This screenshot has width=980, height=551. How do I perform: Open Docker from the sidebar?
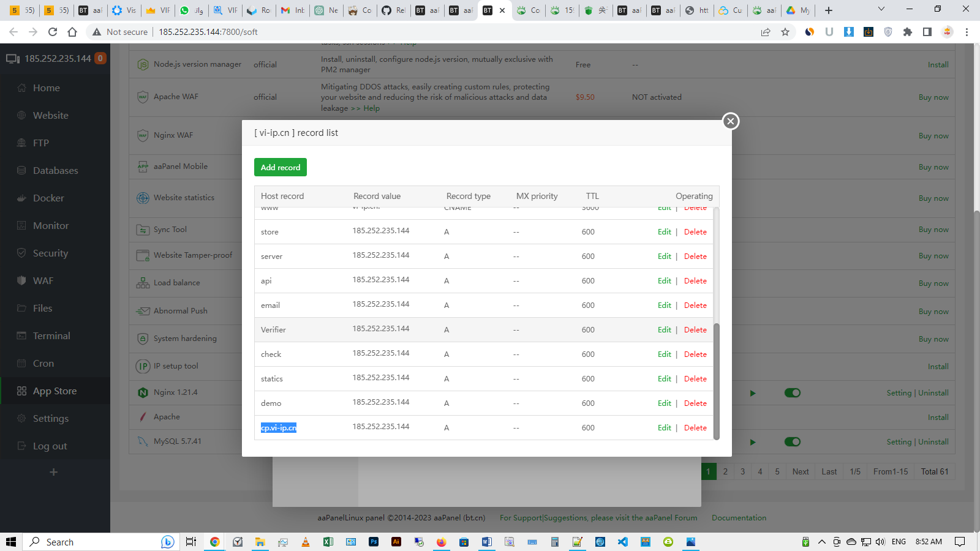(x=48, y=198)
